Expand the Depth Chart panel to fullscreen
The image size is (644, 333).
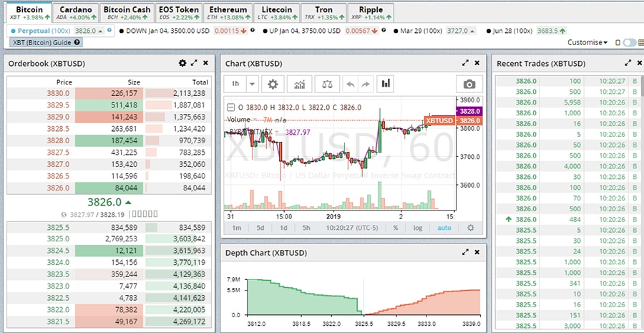(x=466, y=253)
